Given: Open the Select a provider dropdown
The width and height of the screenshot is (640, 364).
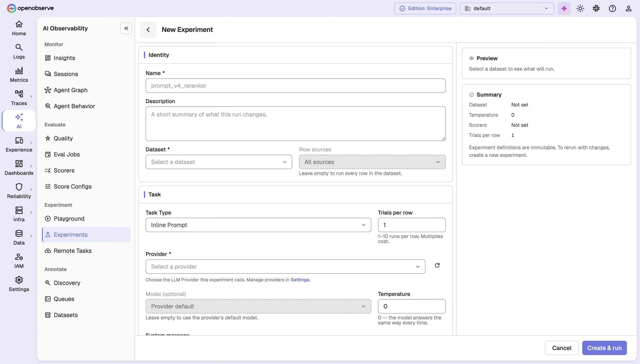Looking at the screenshot, I should pyautogui.click(x=285, y=267).
